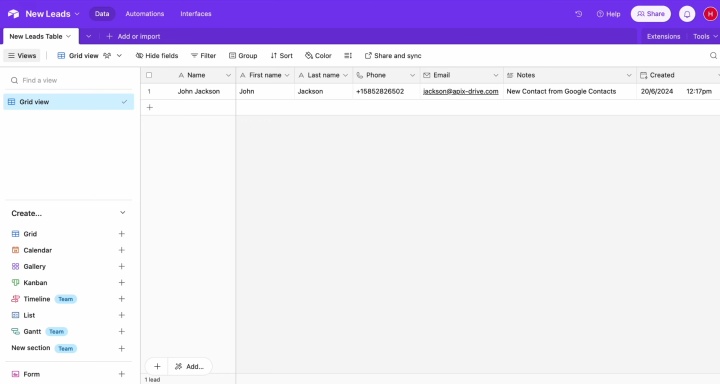Viewport: 720px width, 384px height.
Task: Click the List icon under Create
Action: (x=15, y=315)
